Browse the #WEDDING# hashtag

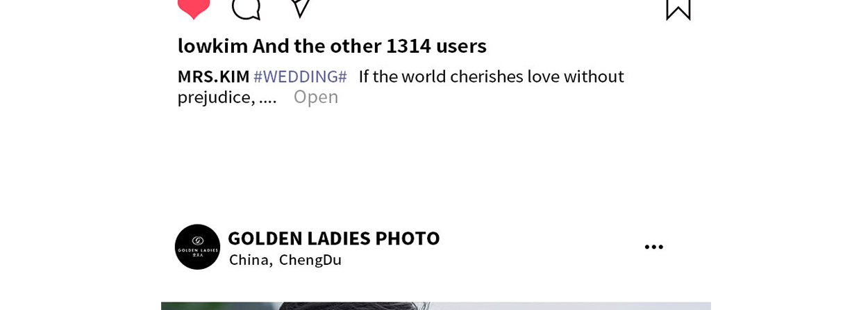pyautogui.click(x=300, y=76)
